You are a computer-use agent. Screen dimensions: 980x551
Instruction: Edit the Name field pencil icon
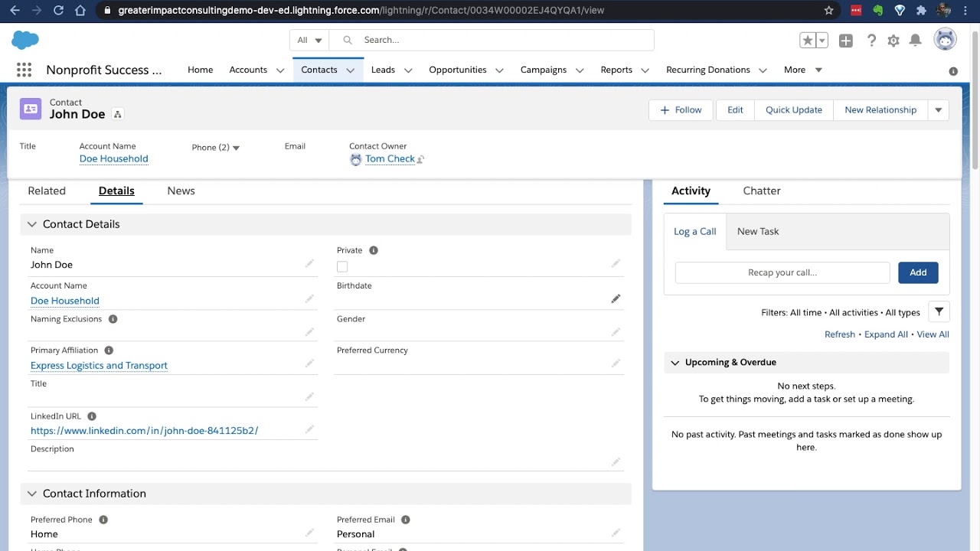click(309, 263)
